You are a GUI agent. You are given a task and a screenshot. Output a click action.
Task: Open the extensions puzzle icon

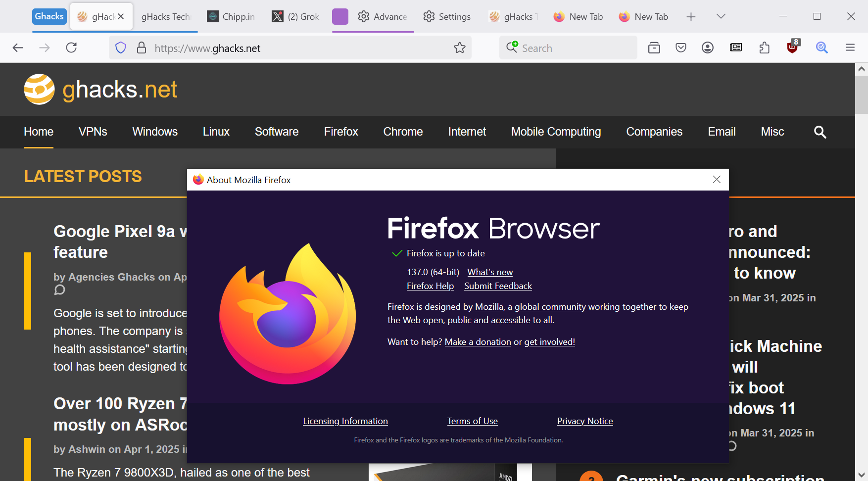coord(764,48)
